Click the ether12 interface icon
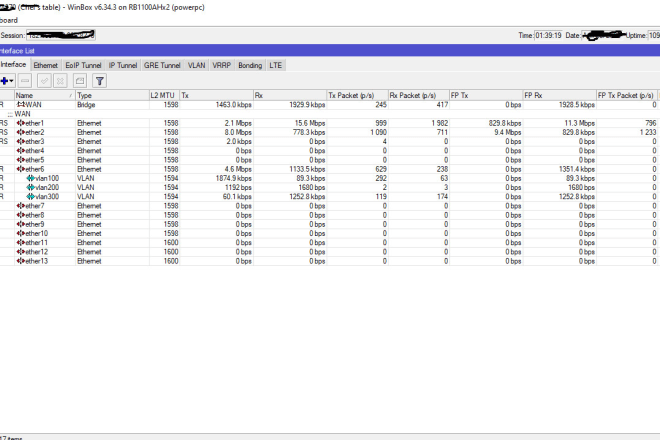Viewport: 660px width, 440px height. coord(21,252)
